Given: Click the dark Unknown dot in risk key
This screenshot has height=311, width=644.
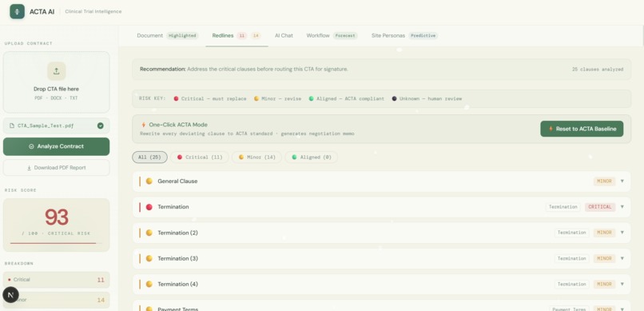Looking at the screenshot, I should (x=394, y=98).
